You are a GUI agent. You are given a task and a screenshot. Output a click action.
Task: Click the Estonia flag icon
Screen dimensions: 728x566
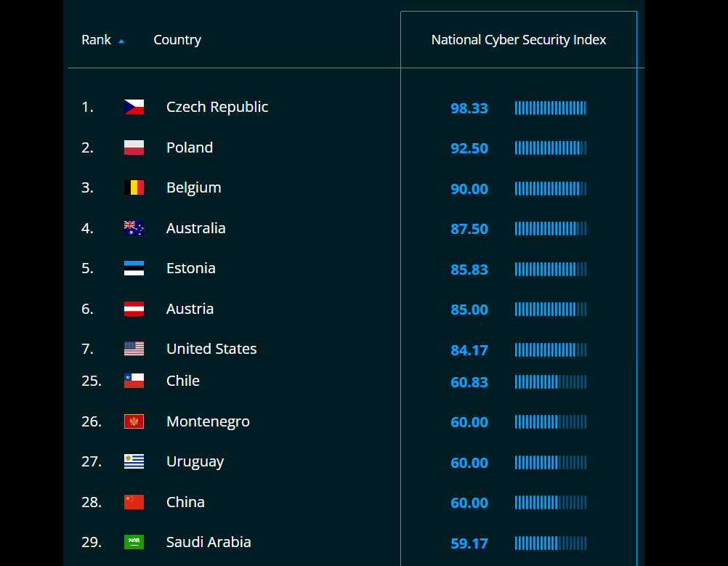click(134, 268)
